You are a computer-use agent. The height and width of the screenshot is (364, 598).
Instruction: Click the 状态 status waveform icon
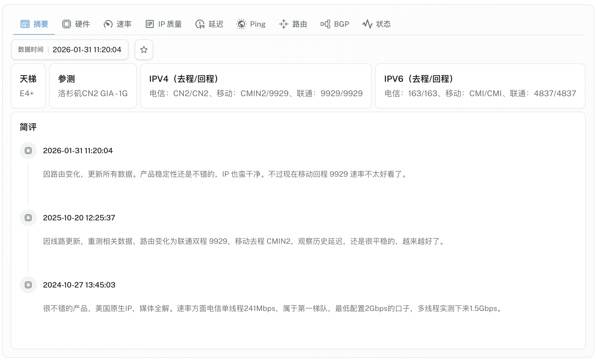click(x=367, y=24)
